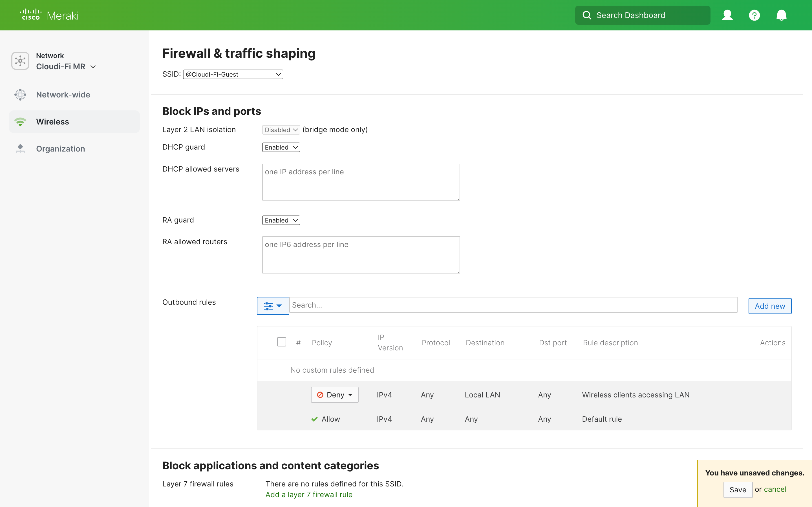Toggle the select-all checkbox in rules table

281,342
